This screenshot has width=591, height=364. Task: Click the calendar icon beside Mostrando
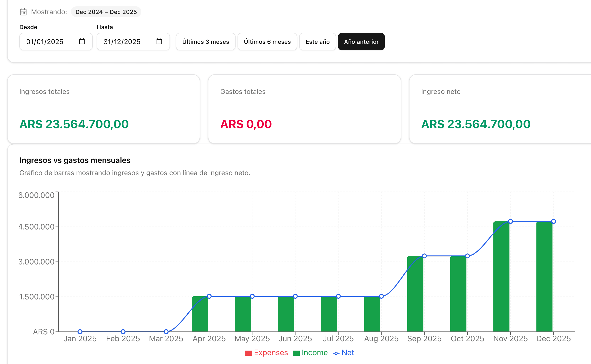pyautogui.click(x=23, y=12)
